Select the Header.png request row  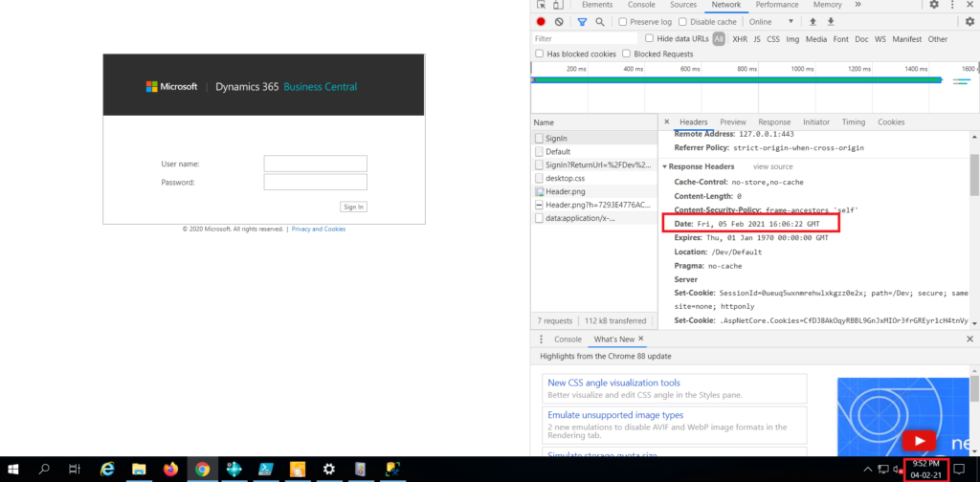593,191
